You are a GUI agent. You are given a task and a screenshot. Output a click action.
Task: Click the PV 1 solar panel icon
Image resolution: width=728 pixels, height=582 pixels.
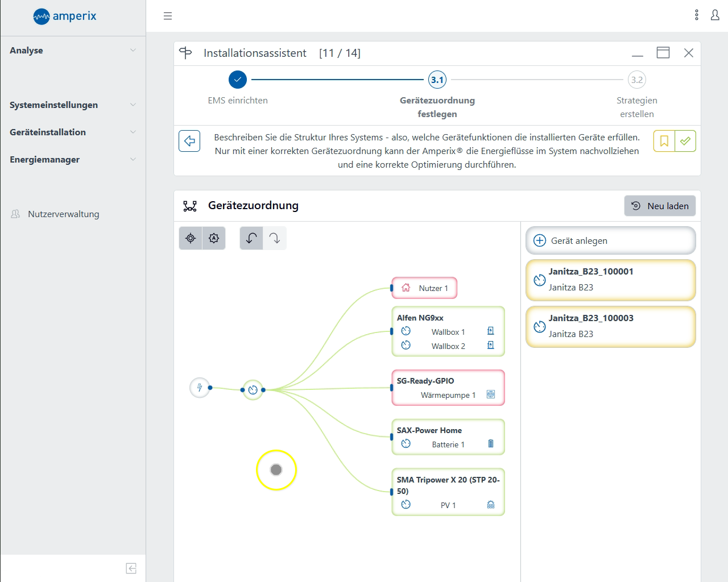click(491, 505)
